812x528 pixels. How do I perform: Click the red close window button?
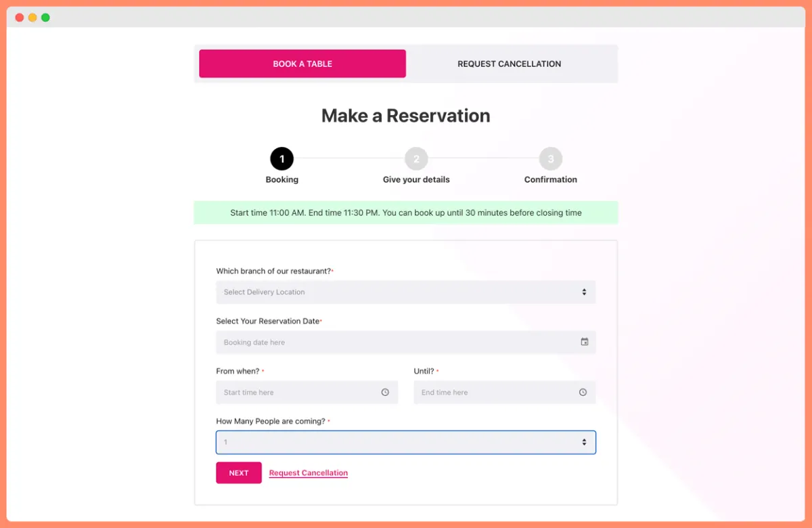point(20,18)
